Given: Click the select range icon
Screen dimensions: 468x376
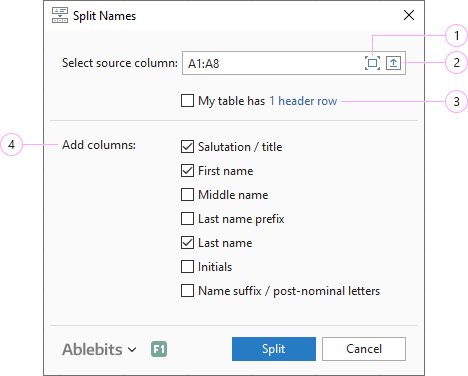Looking at the screenshot, I should tap(393, 63).
